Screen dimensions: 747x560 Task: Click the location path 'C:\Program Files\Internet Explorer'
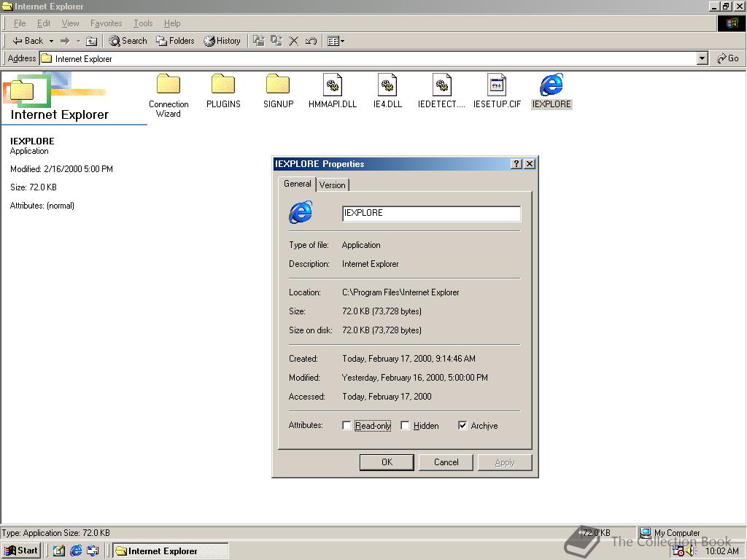(x=400, y=292)
